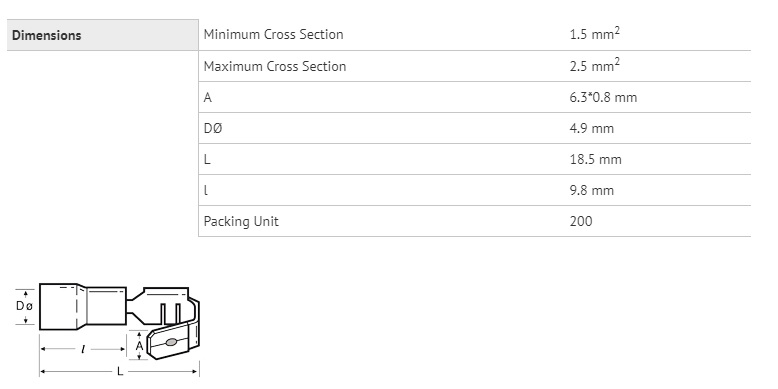Click the uppercase L row label
The image size is (778, 389).
207,159
